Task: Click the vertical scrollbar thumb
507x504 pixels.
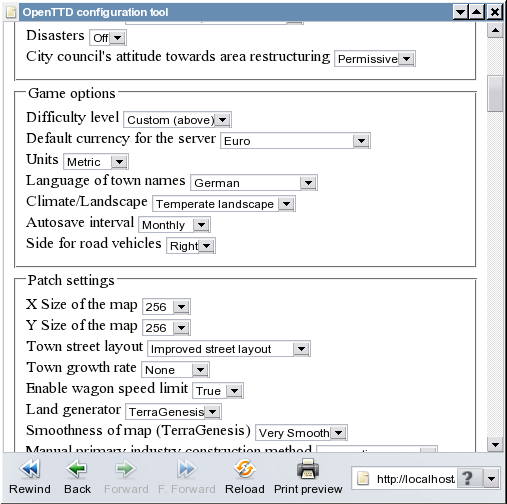Action: (x=495, y=94)
